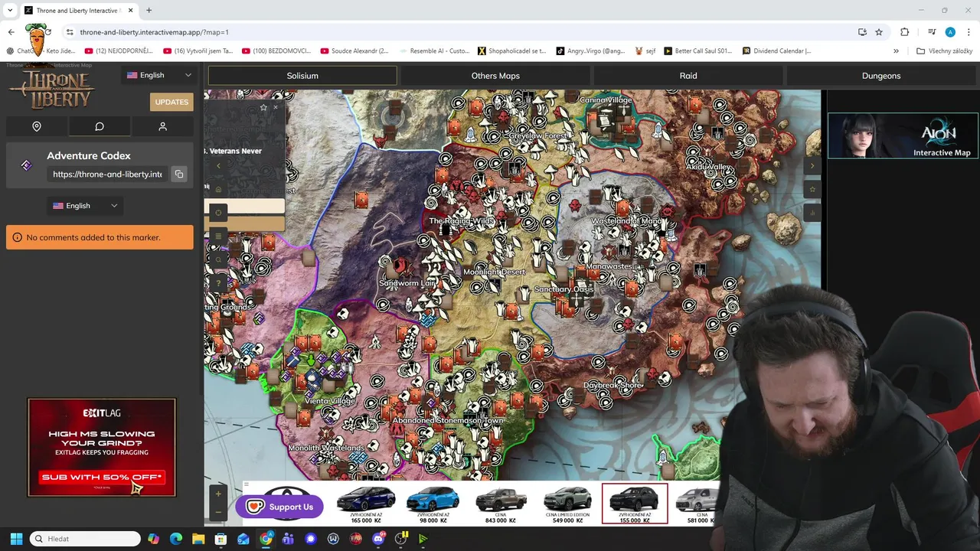Open the map markers location tab

(x=37, y=126)
